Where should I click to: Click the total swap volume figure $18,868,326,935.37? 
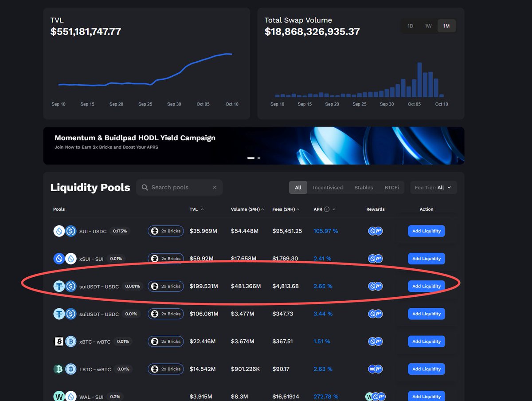(x=312, y=32)
